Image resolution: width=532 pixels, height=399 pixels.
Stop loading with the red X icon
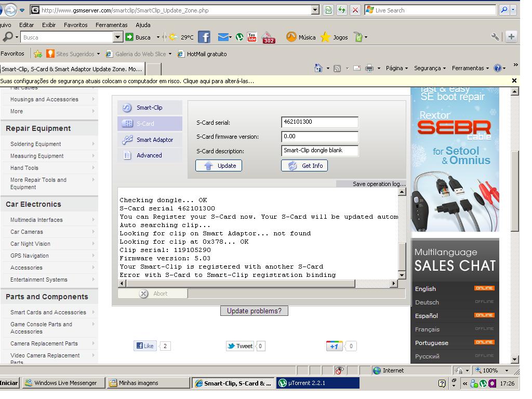click(355, 10)
